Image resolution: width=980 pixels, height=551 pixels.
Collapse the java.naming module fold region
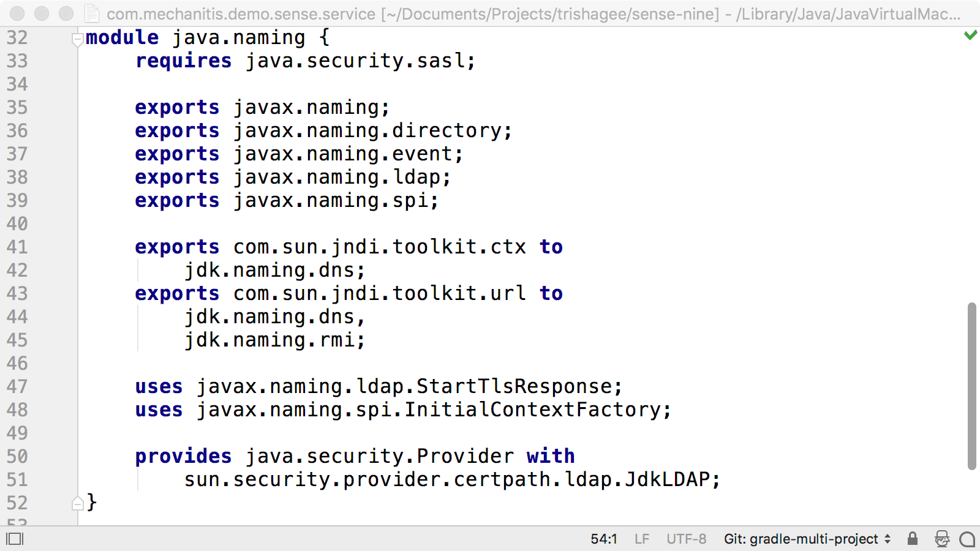pyautogui.click(x=77, y=39)
